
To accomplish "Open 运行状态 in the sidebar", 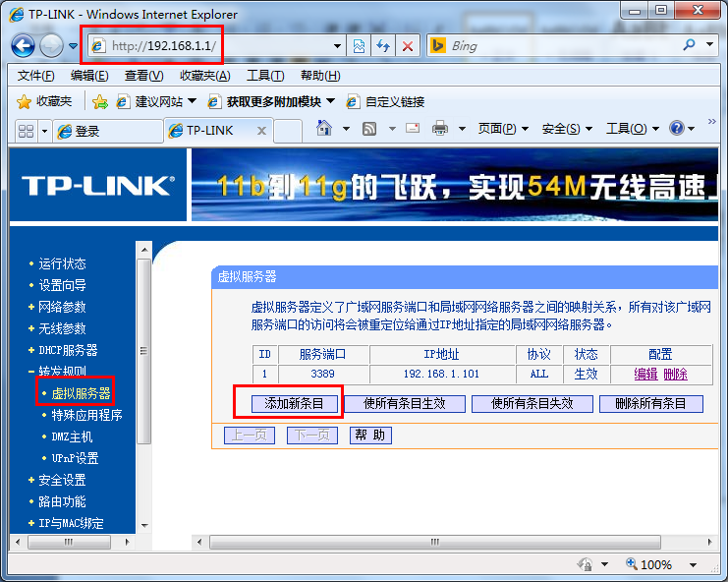I will pyautogui.click(x=62, y=263).
